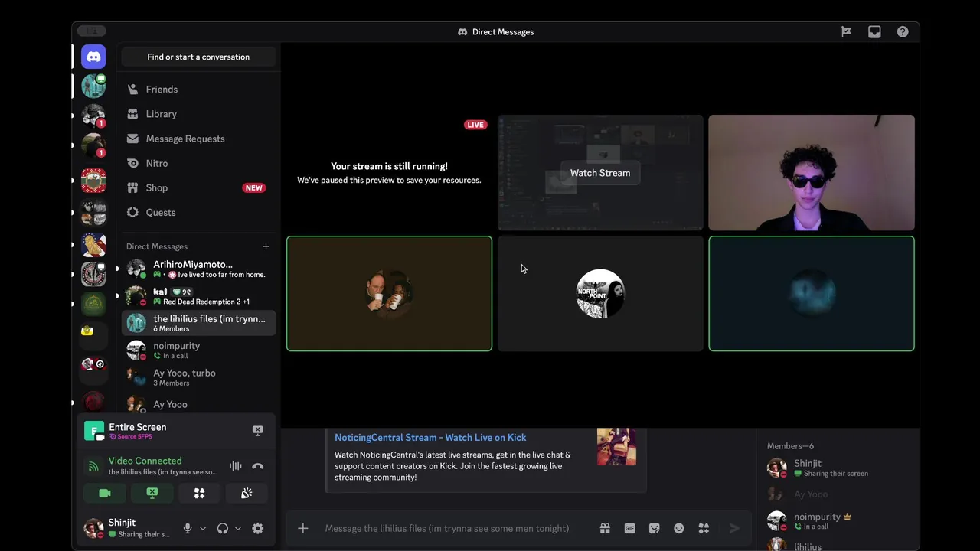
Task: Open the sticker picker
Action: pos(654,528)
